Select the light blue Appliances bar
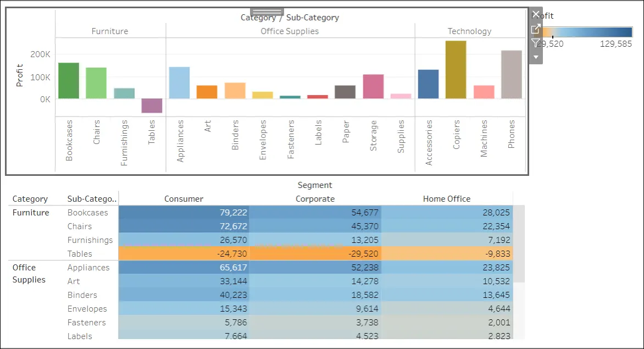This screenshot has width=644, height=349. (179, 82)
